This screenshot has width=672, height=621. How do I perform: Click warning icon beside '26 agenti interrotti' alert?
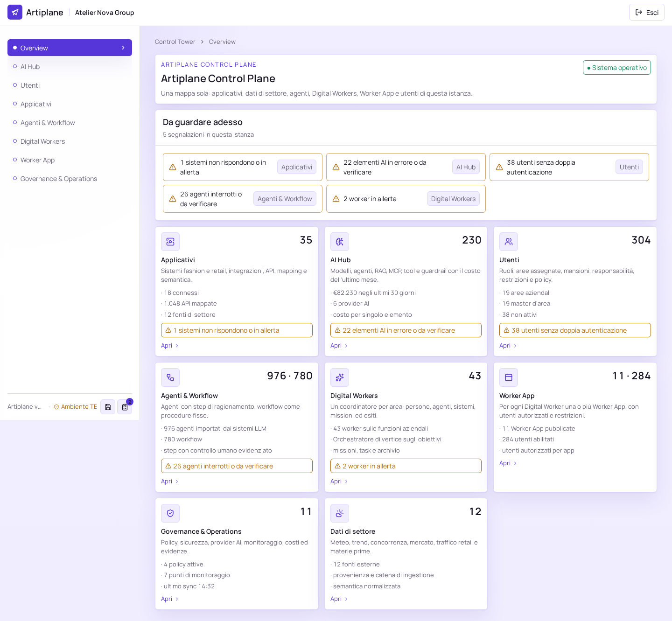(173, 199)
